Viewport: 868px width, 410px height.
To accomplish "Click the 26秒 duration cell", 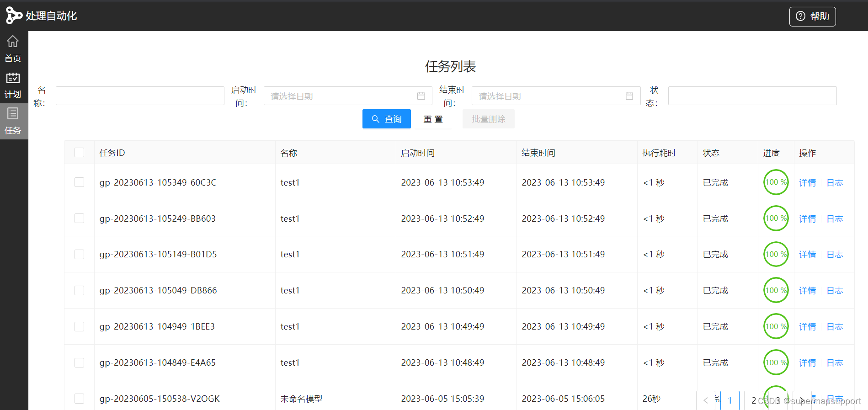I will (x=651, y=399).
